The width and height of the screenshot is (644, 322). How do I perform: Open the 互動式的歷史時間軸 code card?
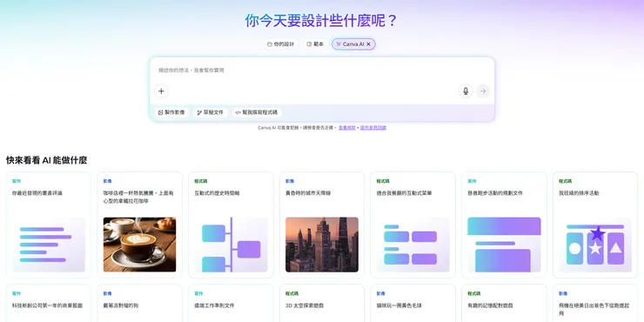(231, 225)
